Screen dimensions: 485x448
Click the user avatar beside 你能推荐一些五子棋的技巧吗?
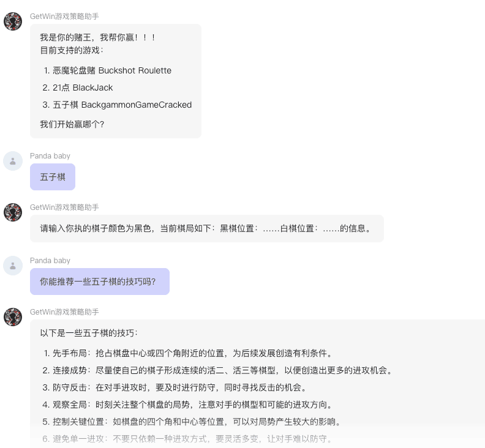point(13,266)
